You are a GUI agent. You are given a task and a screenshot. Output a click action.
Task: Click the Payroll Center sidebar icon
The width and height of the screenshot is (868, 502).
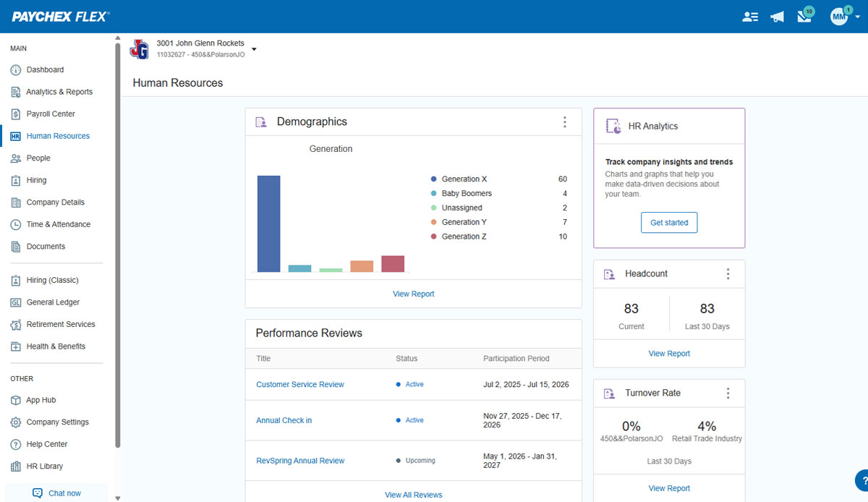[x=16, y=114]
